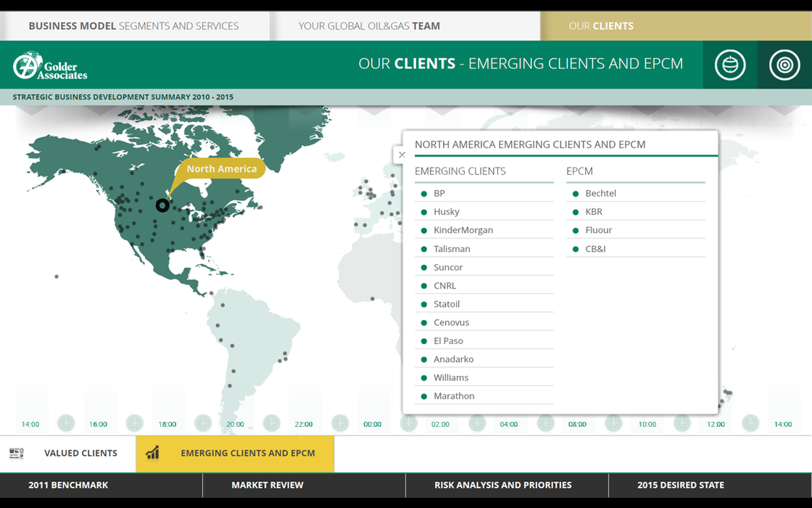This screenshot has height=508, width=812.
Task: Click the concentric-circle target icon in header
Action: tap(784, 65)
